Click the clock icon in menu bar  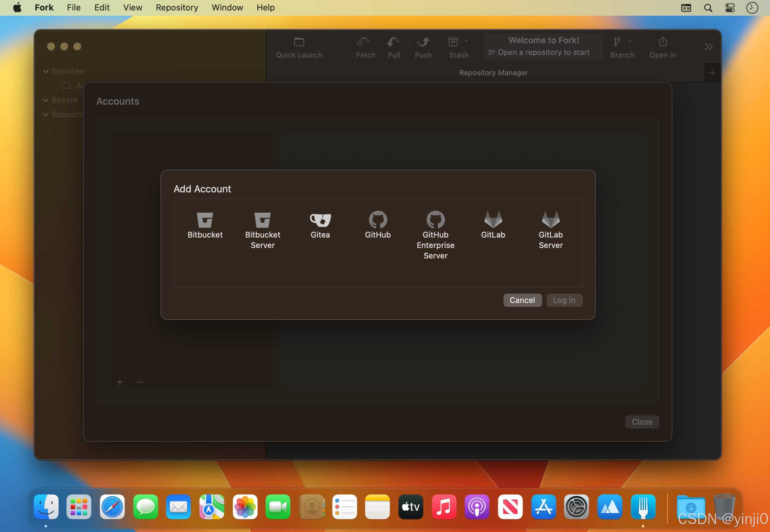[752, 8]
